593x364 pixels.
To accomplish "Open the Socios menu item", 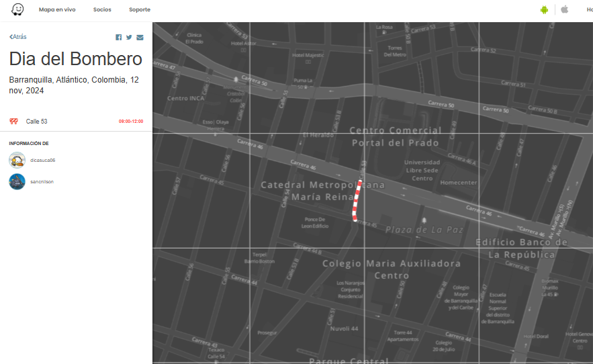I will tap(102, 10).
